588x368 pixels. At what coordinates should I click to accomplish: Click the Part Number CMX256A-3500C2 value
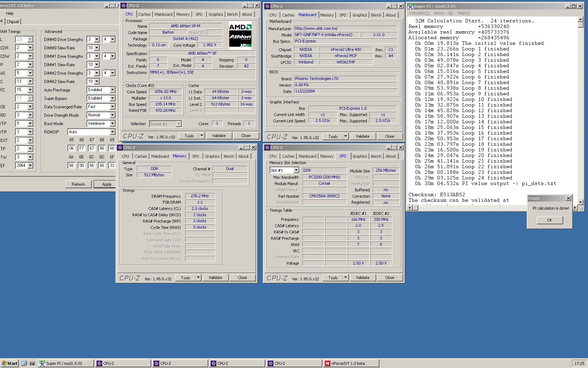click(x=324, y=196)
